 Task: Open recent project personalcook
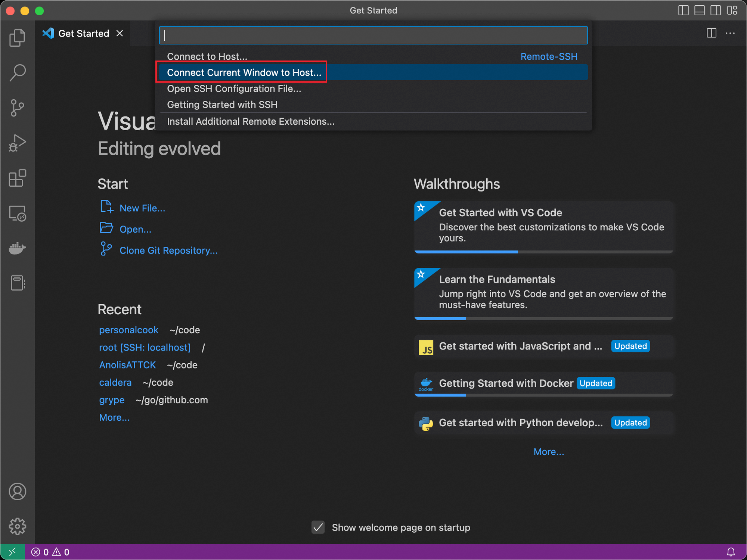(x=129, y=330)
